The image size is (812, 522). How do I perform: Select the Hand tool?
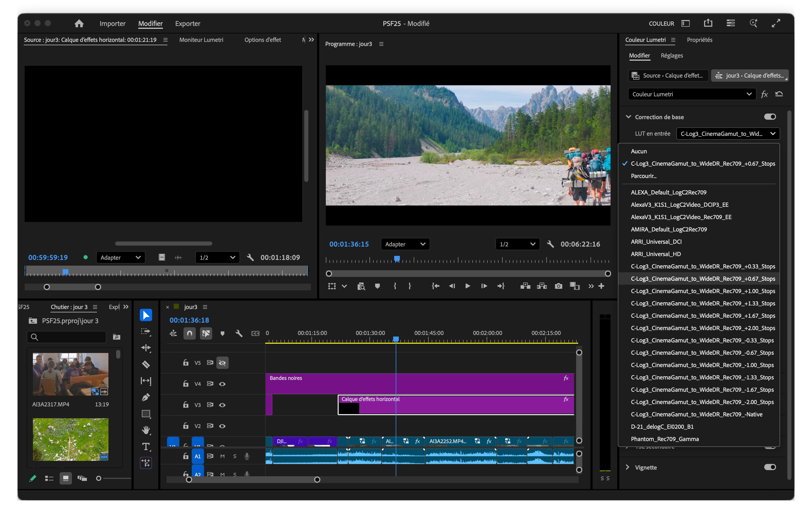(146, 430)
